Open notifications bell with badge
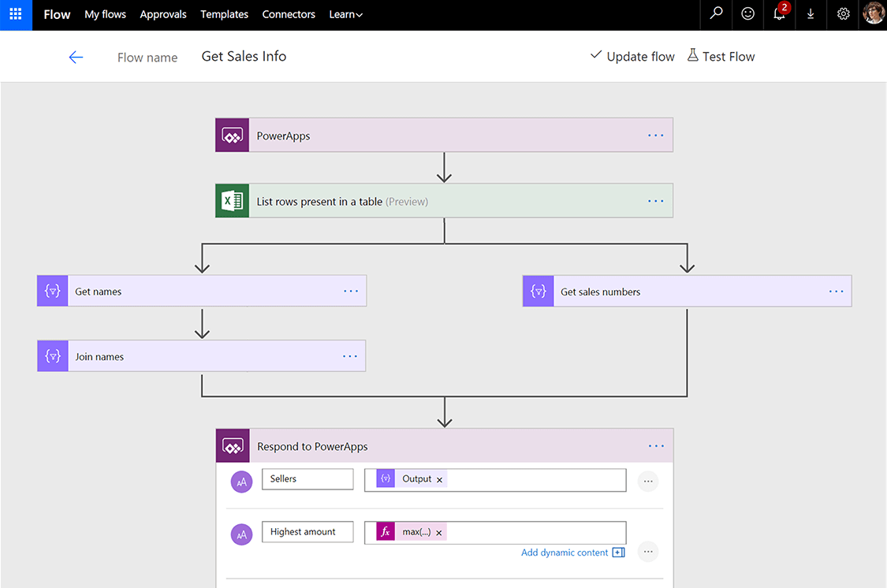 (x=780, y=13)
